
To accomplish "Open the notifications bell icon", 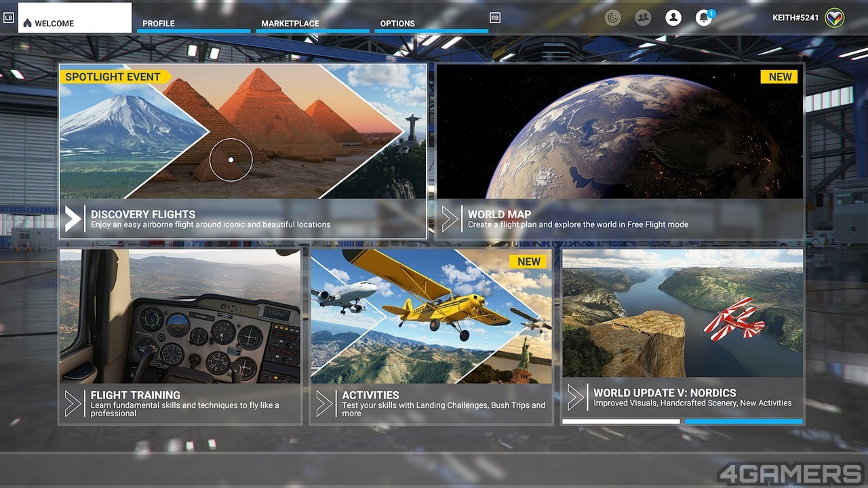I will (x=704, y=18).
